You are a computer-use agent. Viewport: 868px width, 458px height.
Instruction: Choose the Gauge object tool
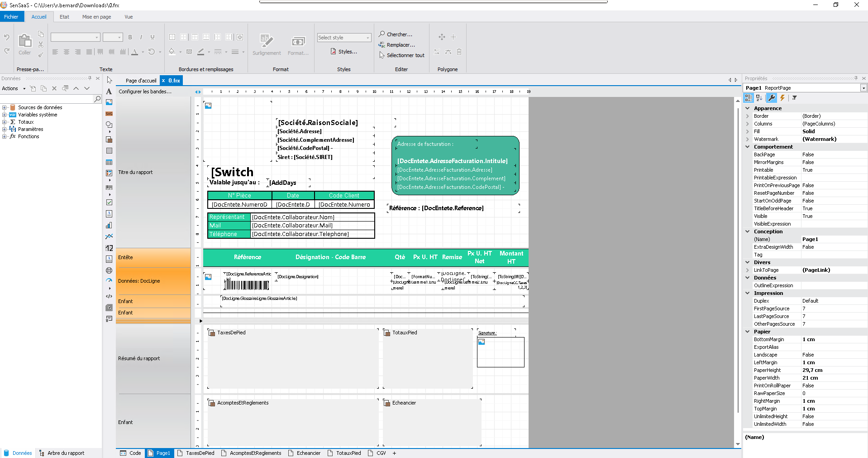pyautogui.click(x=109, y=280)
